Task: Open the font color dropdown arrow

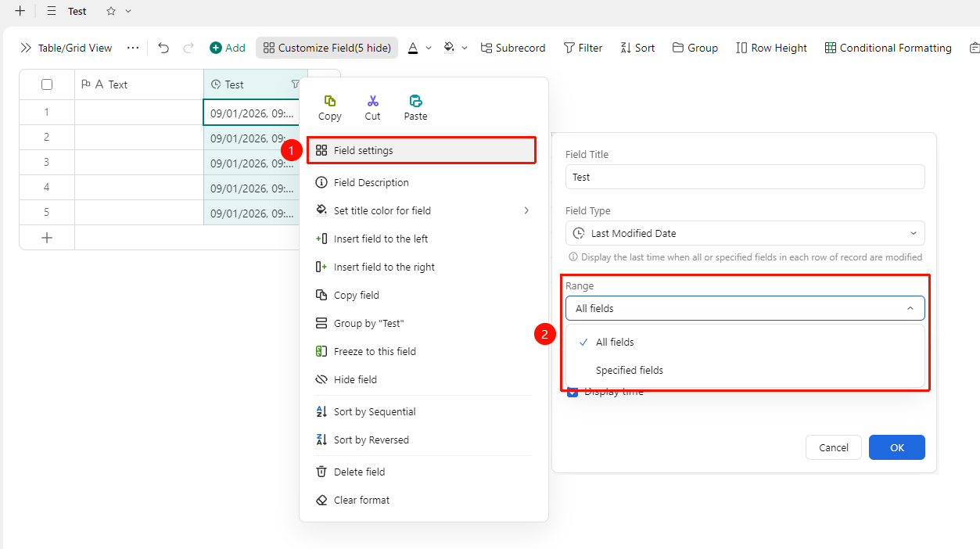Action: (429, 48)
